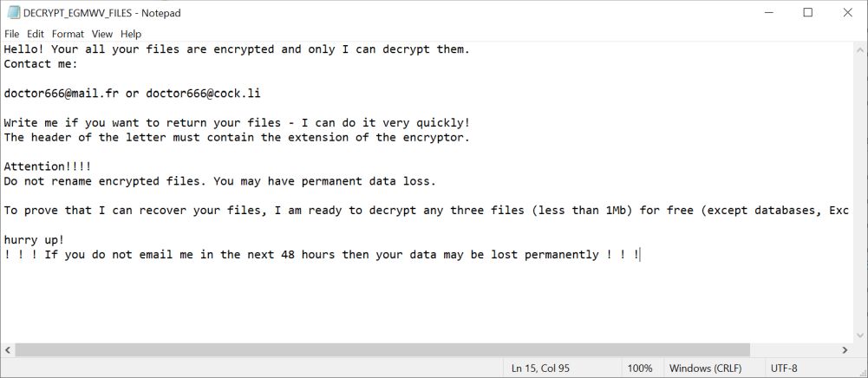Click the horizontal scrollbar right arrow

(x=845, y=349)
